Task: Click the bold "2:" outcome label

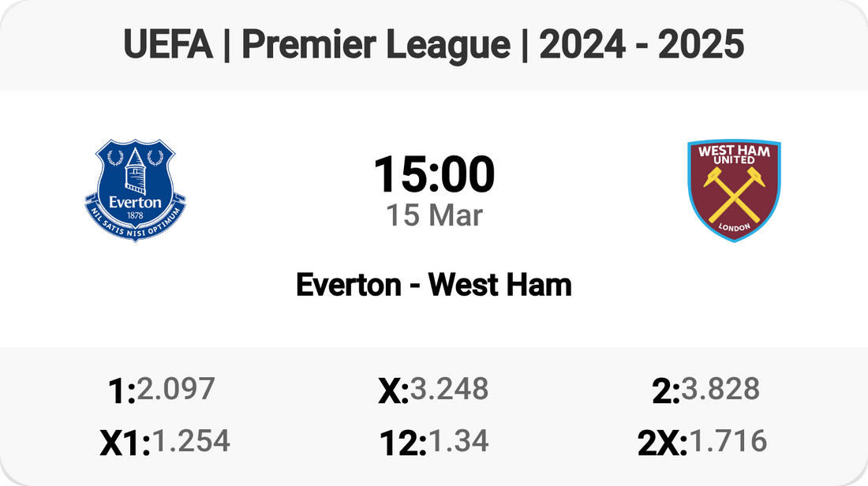Action: click(x=666, y=391)
